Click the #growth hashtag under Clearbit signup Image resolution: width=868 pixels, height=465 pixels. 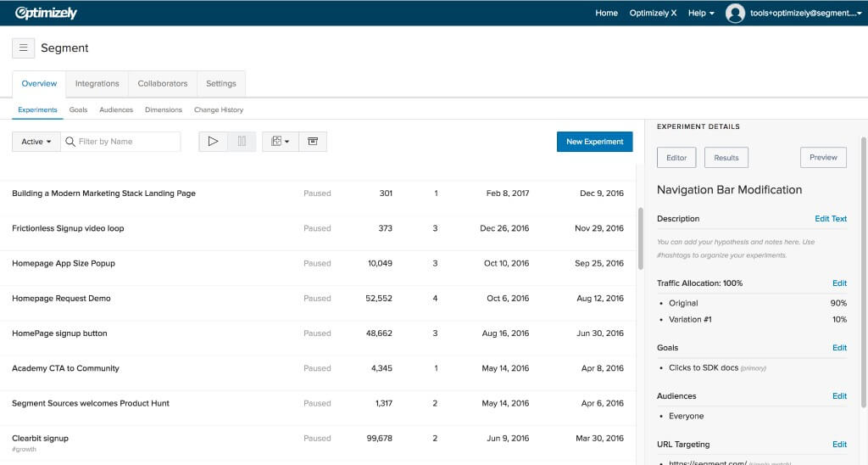coord(24,450)
